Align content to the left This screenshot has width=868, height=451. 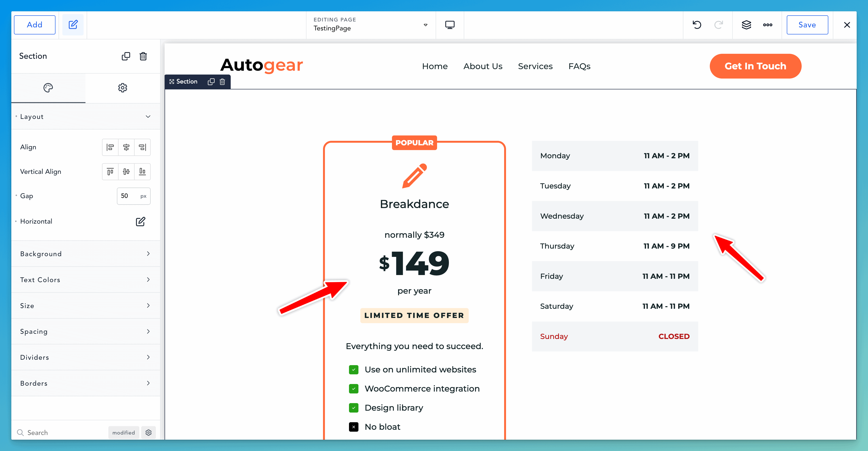tap(110, 147)
